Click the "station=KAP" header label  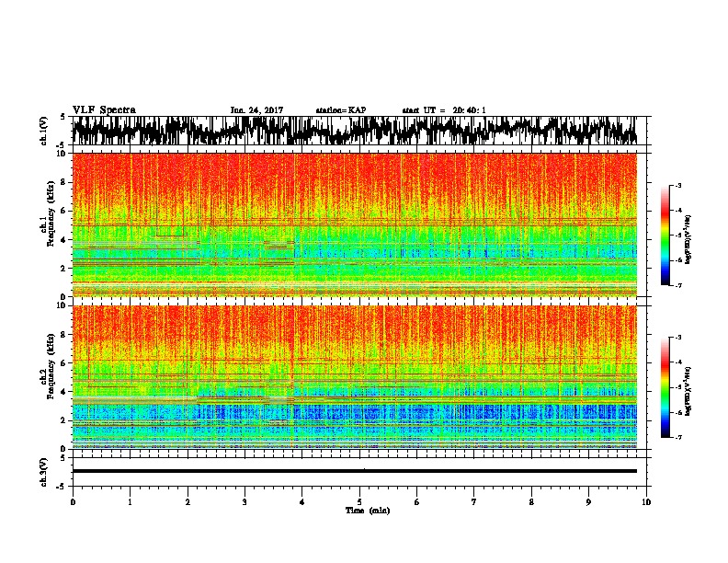[341, 110]
